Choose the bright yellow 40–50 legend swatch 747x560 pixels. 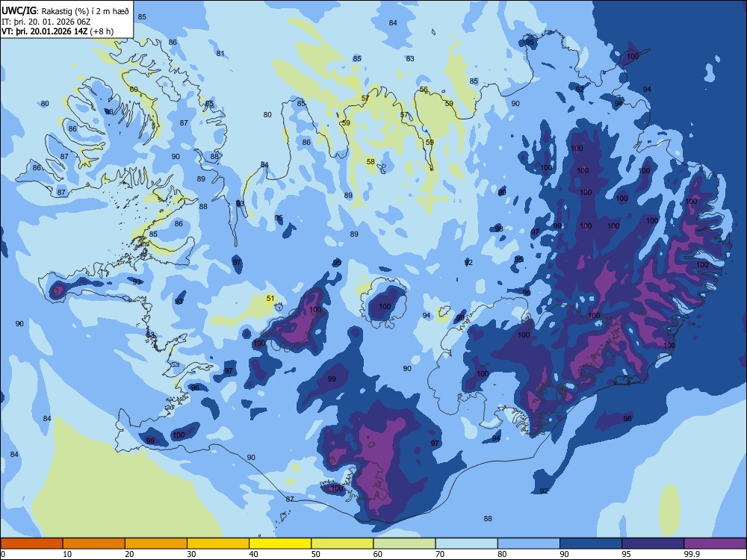point(280,544)
